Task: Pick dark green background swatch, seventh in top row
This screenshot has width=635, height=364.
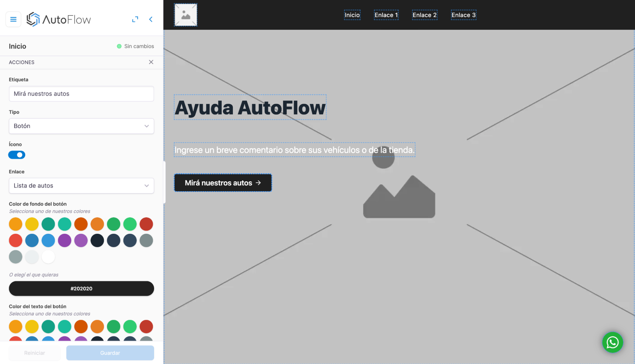Action: [114, 224]
